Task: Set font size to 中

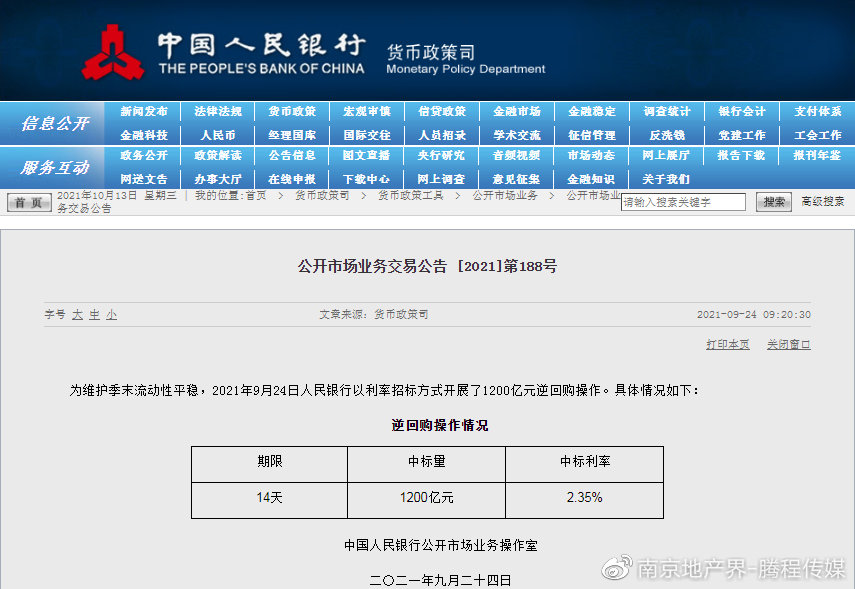Action: coord(95,315)
